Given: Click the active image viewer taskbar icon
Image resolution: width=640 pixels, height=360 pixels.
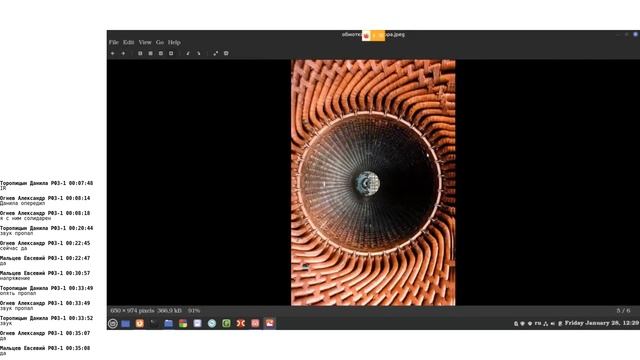Looking at the screenshot, I should pyautogui.click(x=269, y=324).
